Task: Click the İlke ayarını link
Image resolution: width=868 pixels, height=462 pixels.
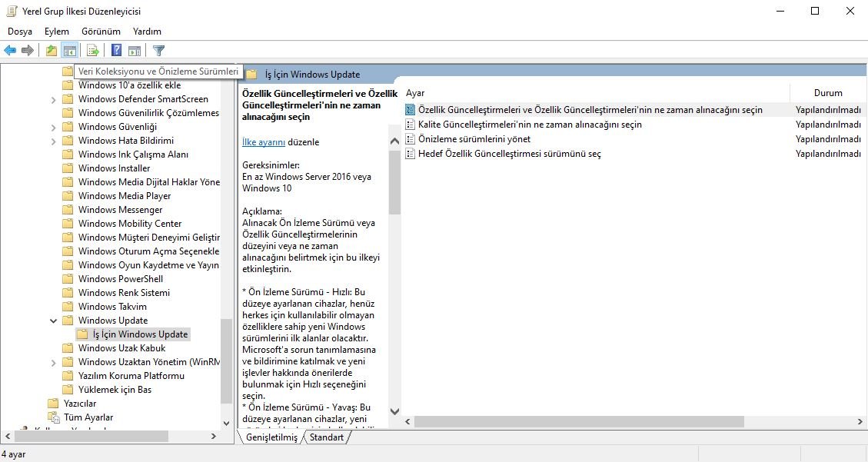Action: (264, 142)
